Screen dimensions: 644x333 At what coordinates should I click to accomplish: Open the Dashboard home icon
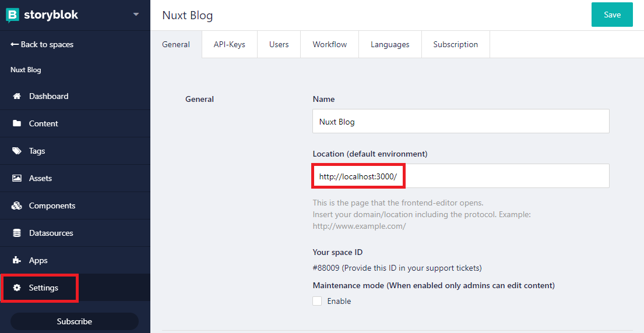tap(17, 96)
